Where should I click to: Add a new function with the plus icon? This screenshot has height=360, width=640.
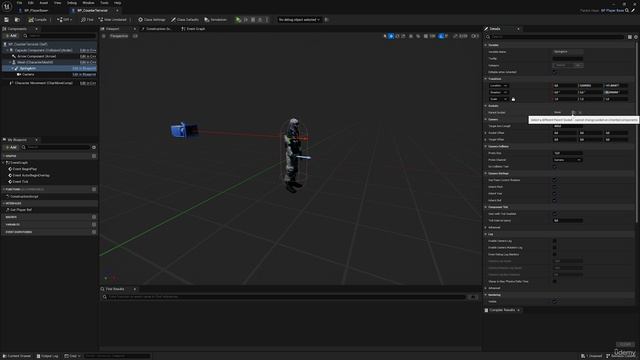click(x=94, y=189)
